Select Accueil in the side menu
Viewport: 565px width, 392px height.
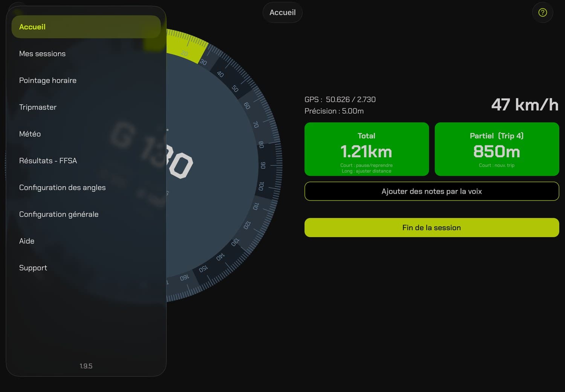coord(86,27)
